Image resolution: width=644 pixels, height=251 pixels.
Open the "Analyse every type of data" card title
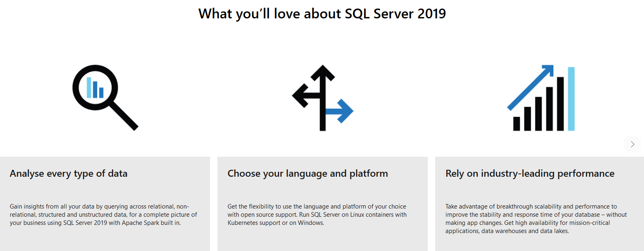click(69, 173)
